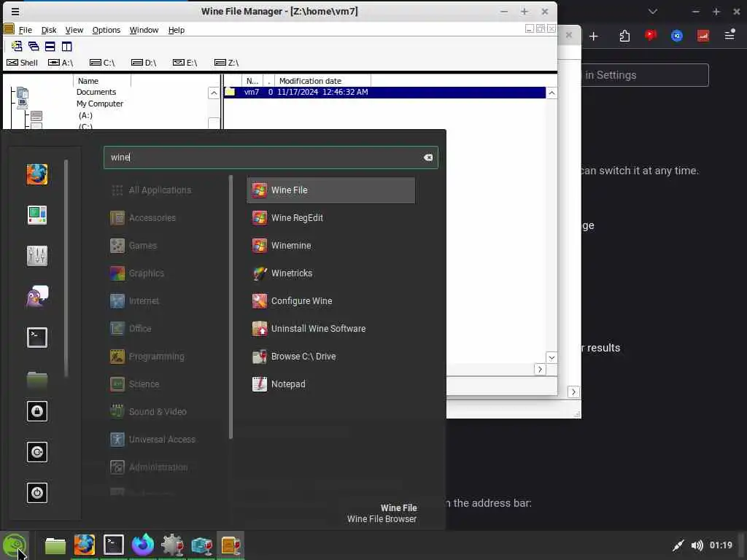747x560 pixels.
Task: Open the Options menu
Action: click(107, 30)
